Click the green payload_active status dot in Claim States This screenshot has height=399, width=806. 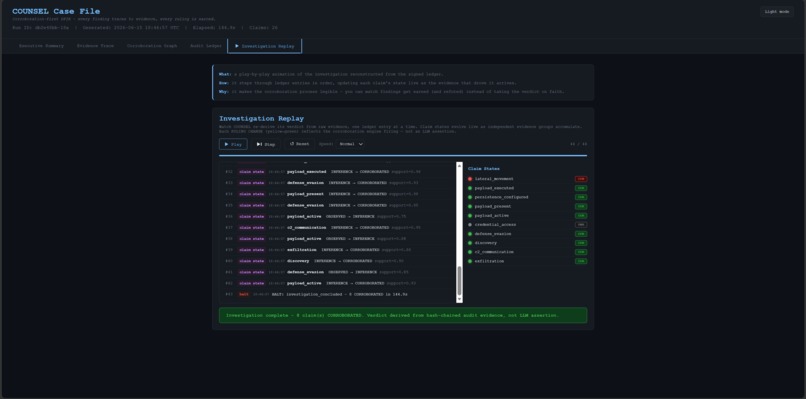470,215
